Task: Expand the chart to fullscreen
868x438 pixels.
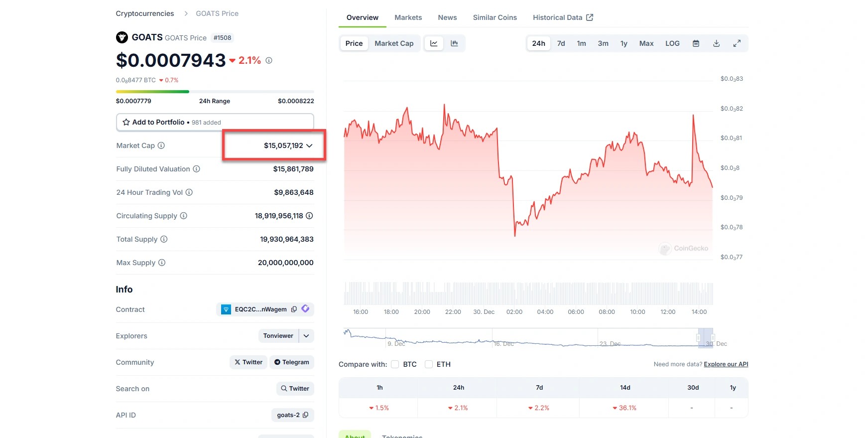Action: click(737, 43)
